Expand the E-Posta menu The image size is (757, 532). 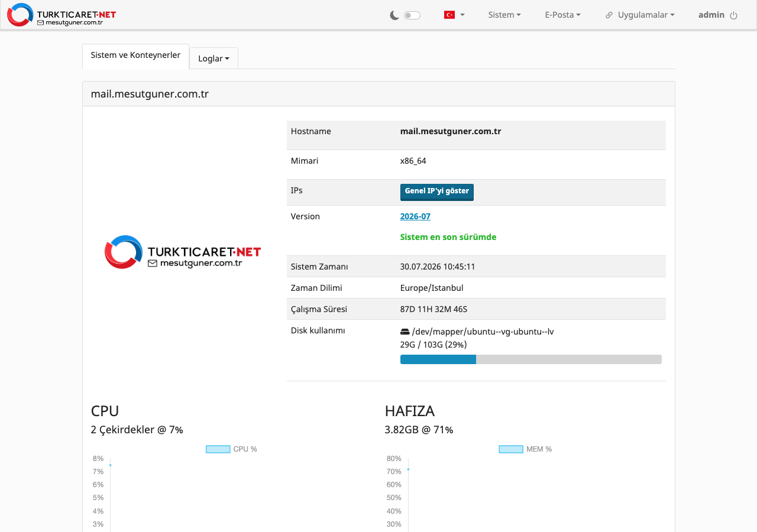pyautogui.click(x=562, y=15)
